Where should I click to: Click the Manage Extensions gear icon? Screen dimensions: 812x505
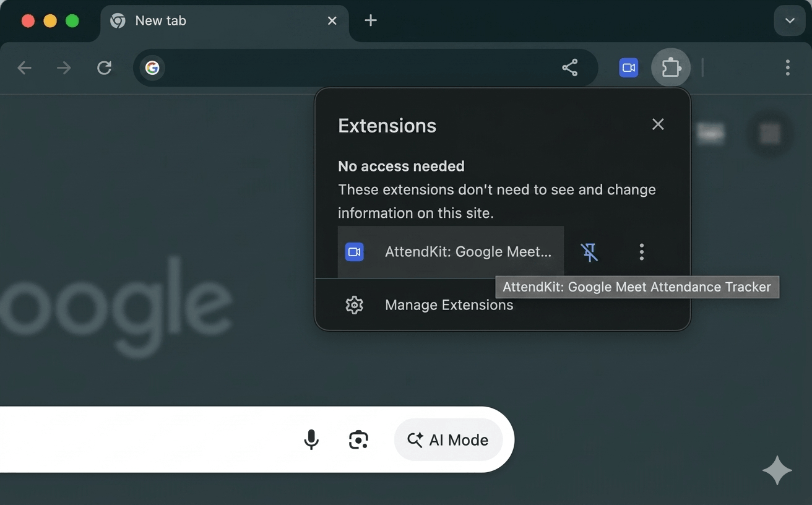click(354, 305)
